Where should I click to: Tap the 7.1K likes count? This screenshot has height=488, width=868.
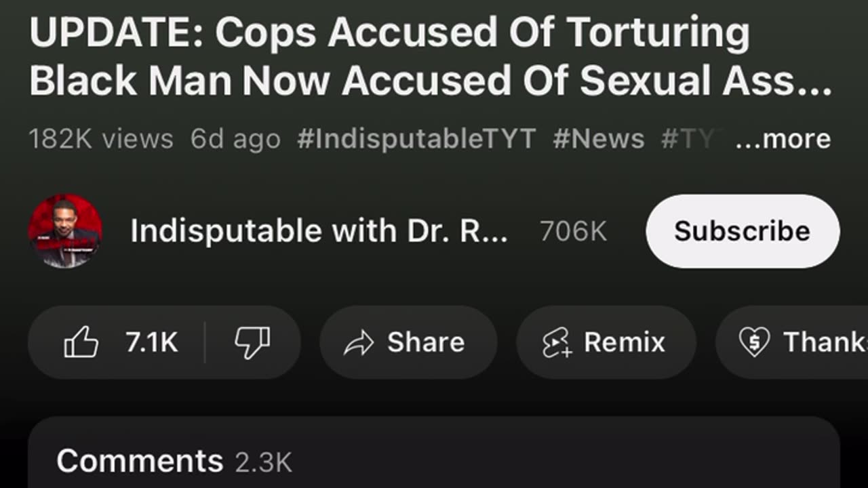[151, 342]
